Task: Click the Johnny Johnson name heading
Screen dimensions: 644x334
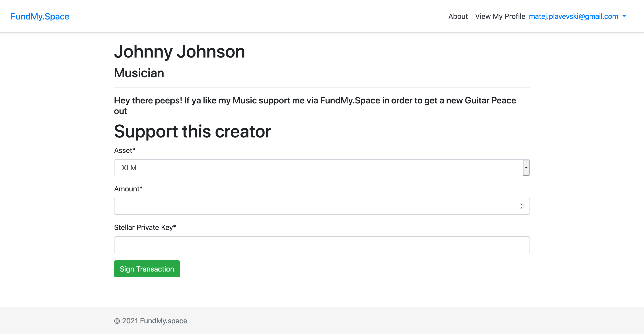Action: [180, 51]
